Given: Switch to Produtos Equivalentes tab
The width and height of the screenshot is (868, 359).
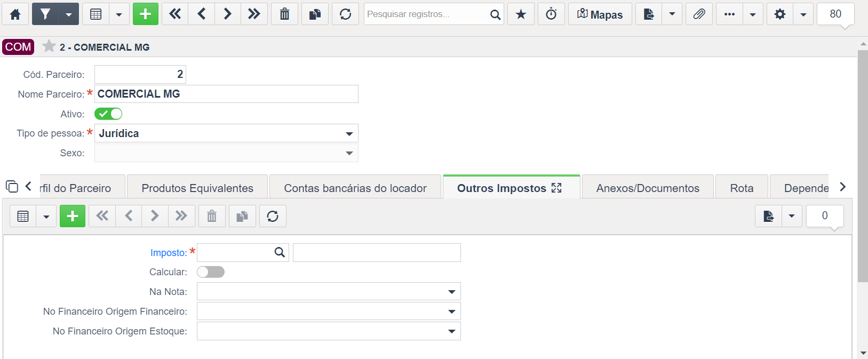Looking at the screenshot, I should [197, 188].
